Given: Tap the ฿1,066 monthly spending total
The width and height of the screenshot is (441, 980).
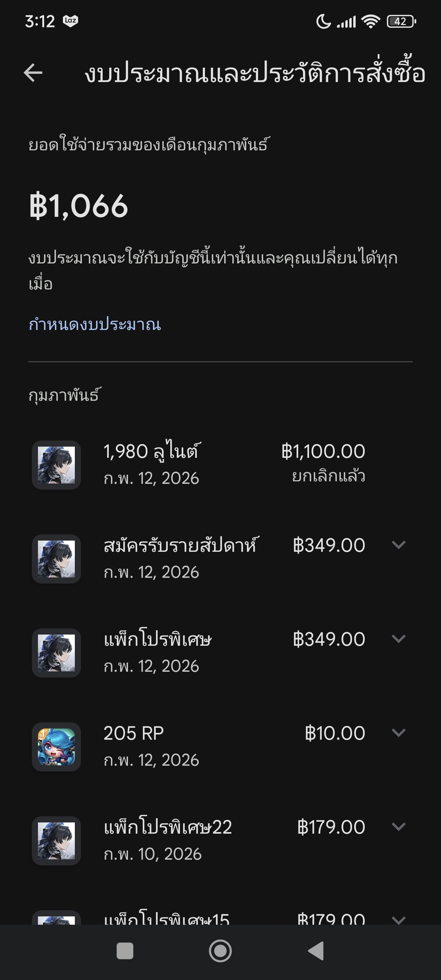Looking at the screenshot, I should click(78, 206).
